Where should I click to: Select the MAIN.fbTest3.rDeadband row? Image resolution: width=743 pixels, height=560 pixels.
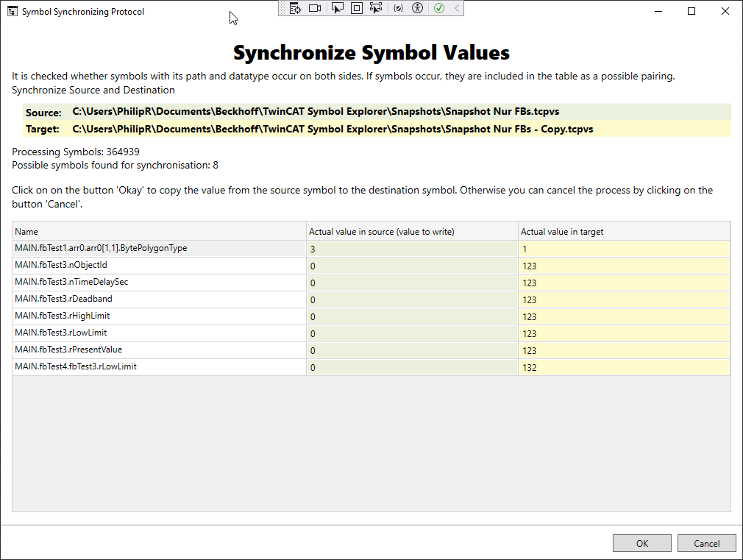[371, 300]
